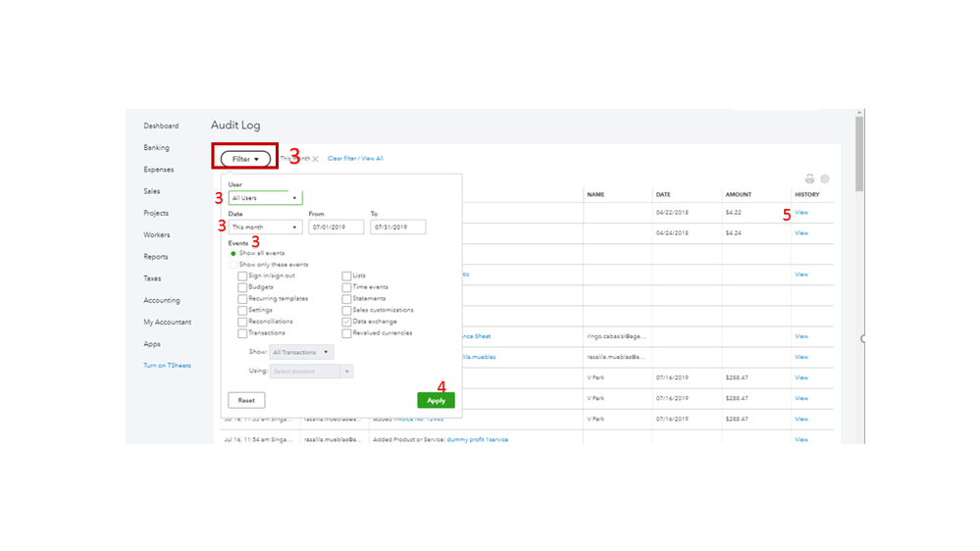Click the green Apply button
Image resolution: width=980 pixels, height=551 pixels.
tap(437, 400)
